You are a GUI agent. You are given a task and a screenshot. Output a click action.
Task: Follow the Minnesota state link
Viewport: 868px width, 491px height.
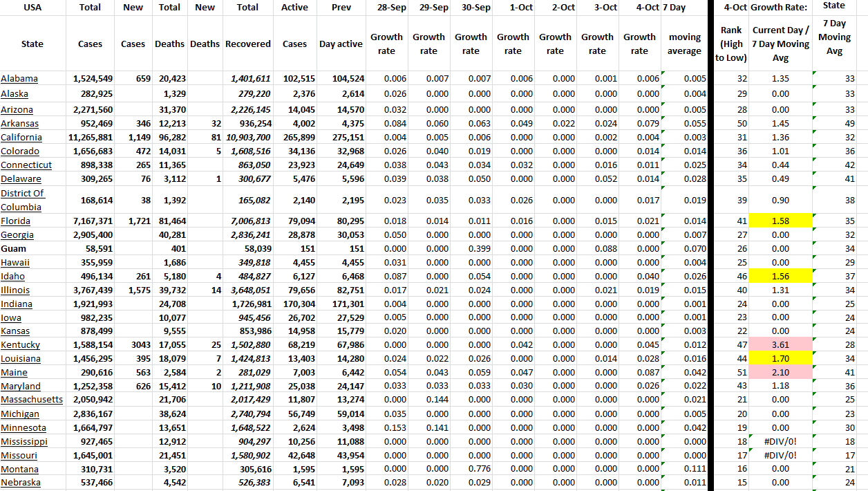[23, 427]
